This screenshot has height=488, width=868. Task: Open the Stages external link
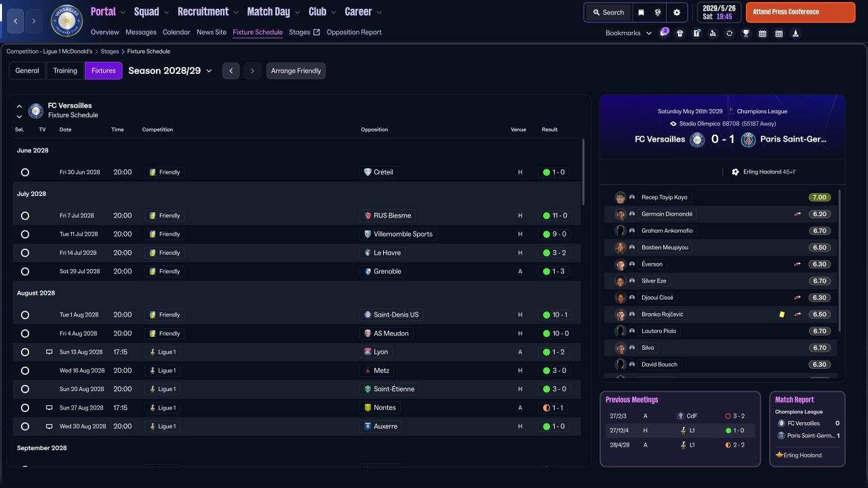click(x=304, y=32)
